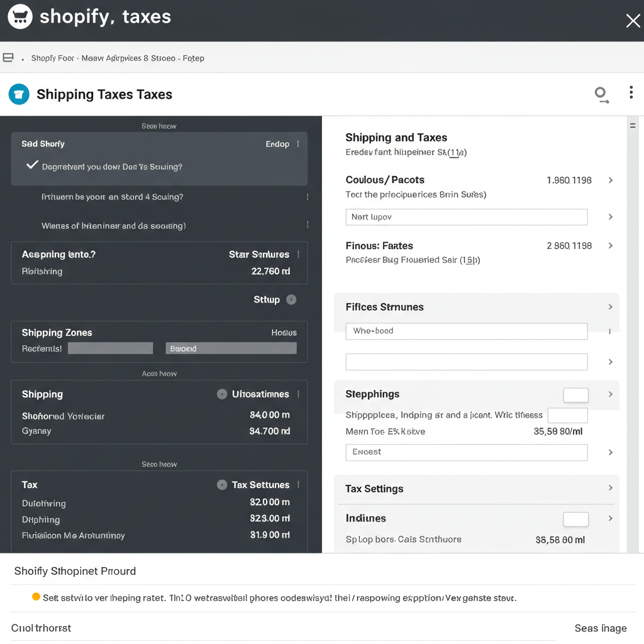Viewport: 644px width, 644px height.
Task: Open options next to Tax Settunes
Action: (298, 485)
